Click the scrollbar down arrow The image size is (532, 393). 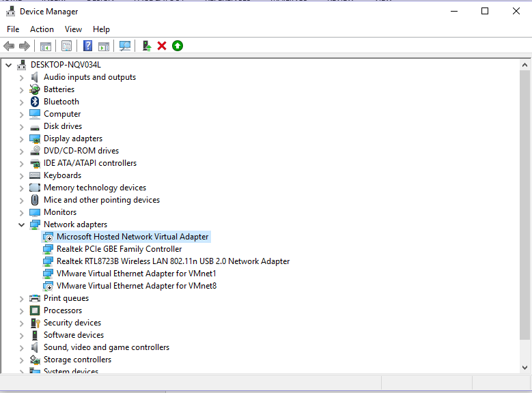click(x=524, y=368)
